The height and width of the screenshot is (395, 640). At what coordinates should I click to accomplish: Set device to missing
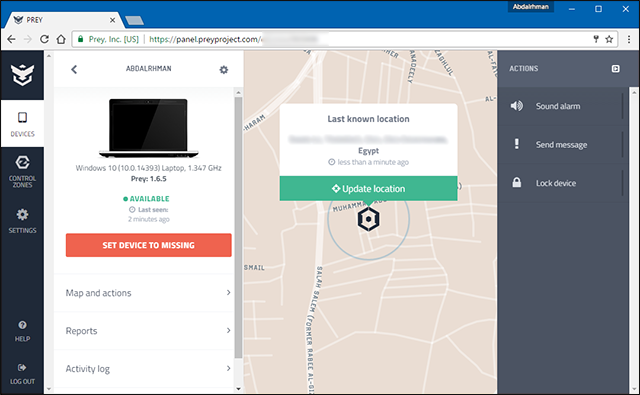[149, 245]
